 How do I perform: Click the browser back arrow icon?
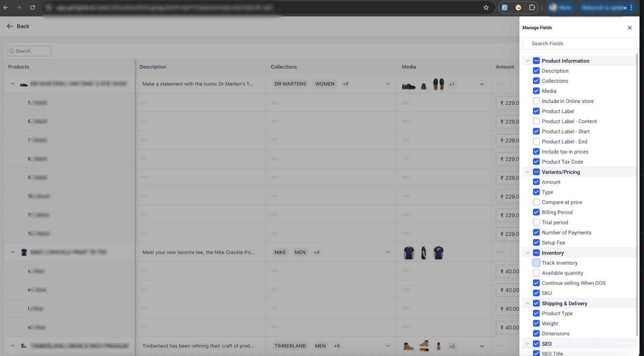point(6,7)
